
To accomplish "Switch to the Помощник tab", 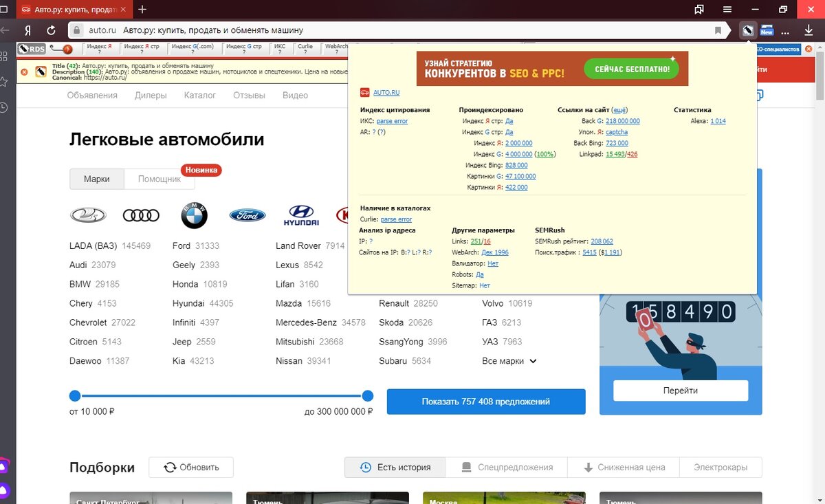I will tap(159, 179).
